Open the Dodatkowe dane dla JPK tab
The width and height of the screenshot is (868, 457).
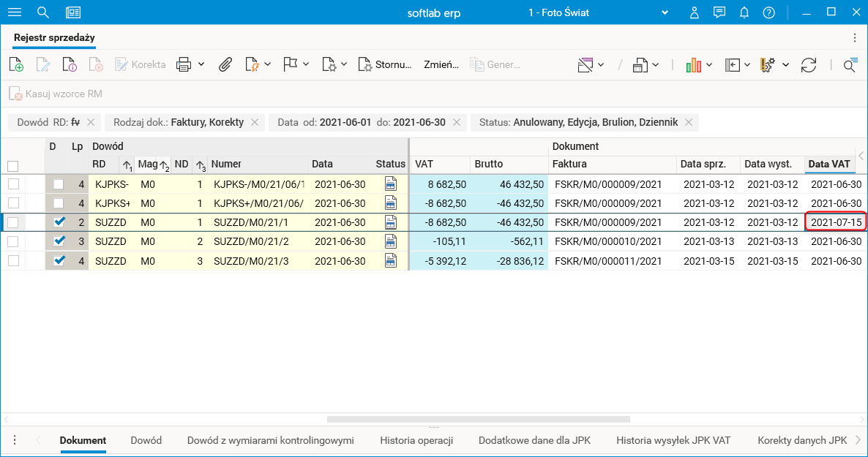(x=534, y=440)
